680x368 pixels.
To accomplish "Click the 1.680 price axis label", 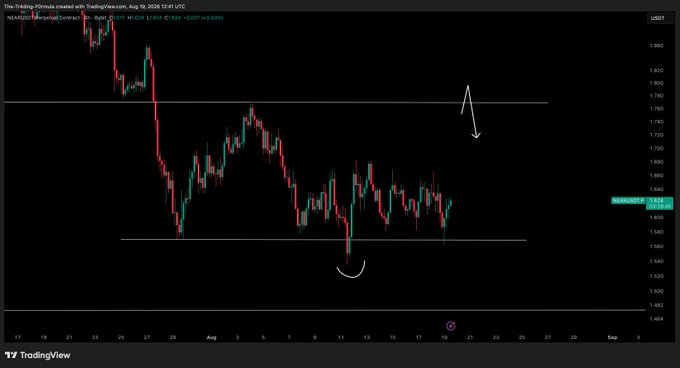I will [x=657, y=162].
